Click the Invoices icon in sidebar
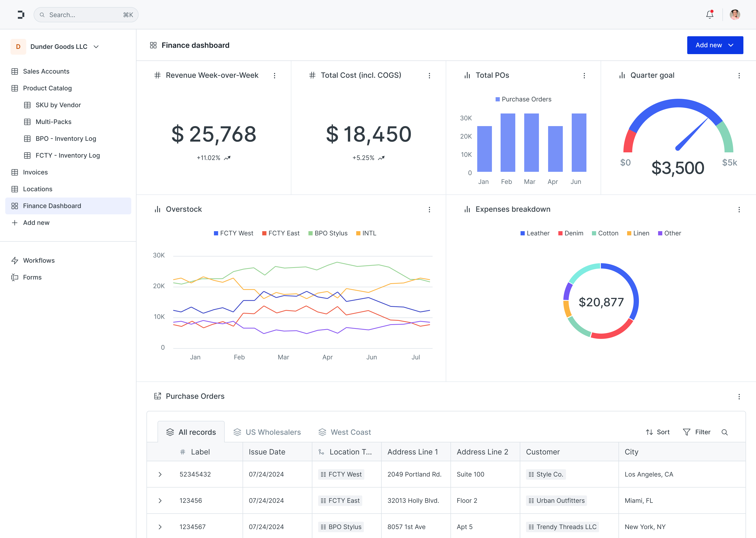Image resolution: width=756 pixels, height=538 pixels. 14,172
